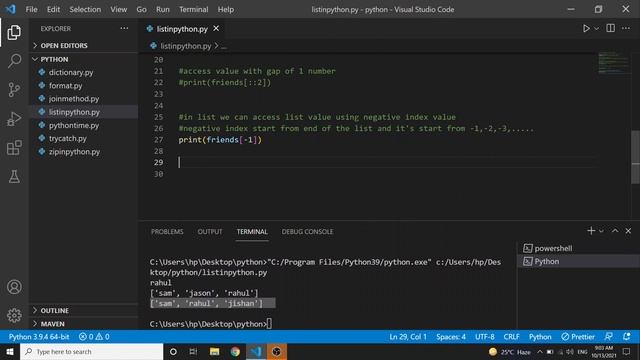Viewport: 640px width, 360px height.
Task: Open the Edit menu
Action: coord(53,9)
